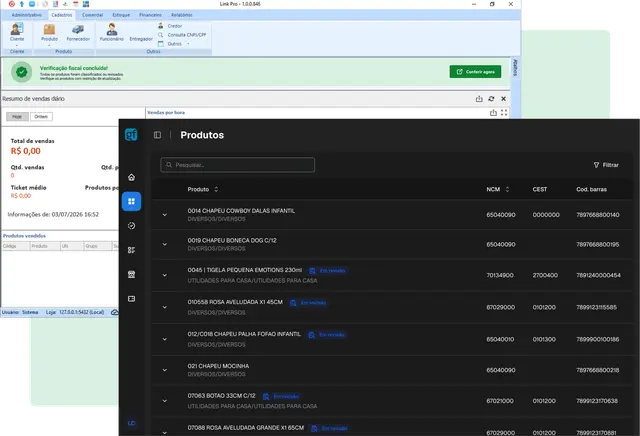Click the gf logo in dark window

tap(131, 134)
